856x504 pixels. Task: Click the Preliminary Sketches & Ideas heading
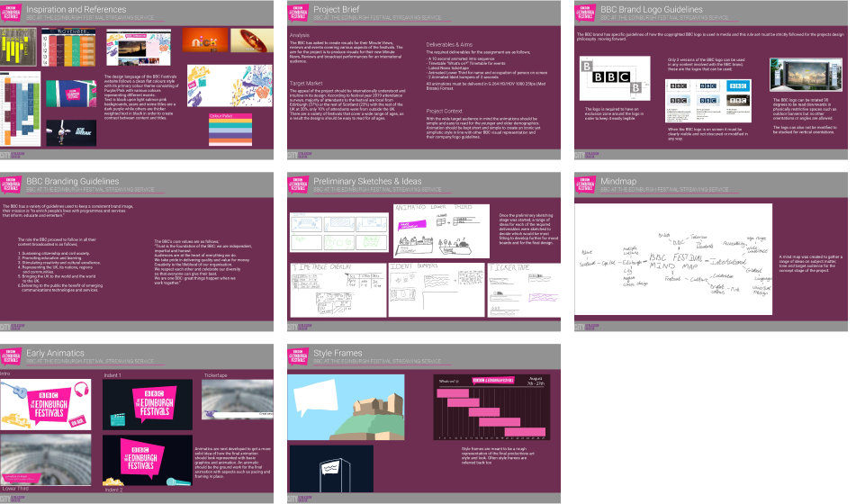(367, 181)
